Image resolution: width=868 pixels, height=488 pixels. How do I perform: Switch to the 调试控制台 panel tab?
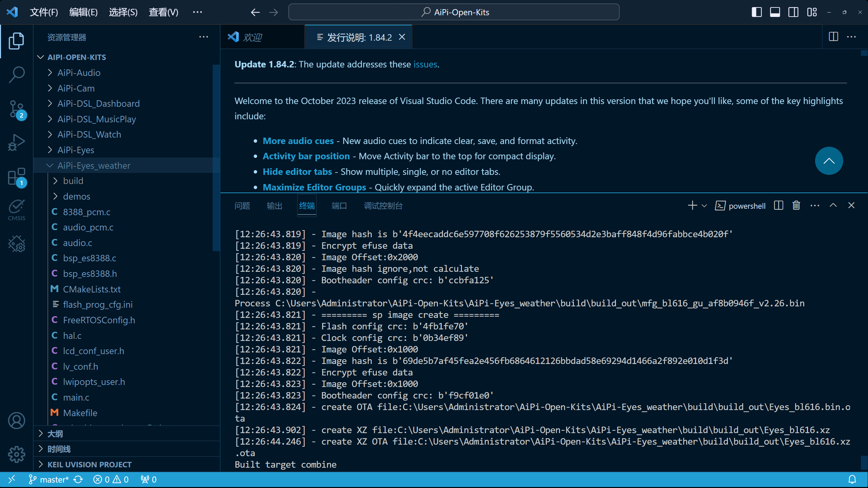click(383, 206)
